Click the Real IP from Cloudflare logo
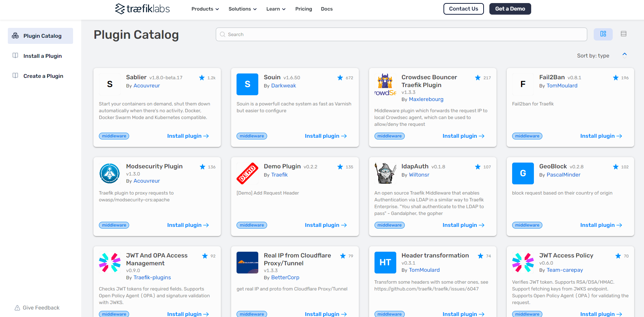This screenshot has height=317, width=644. [247, 263]
